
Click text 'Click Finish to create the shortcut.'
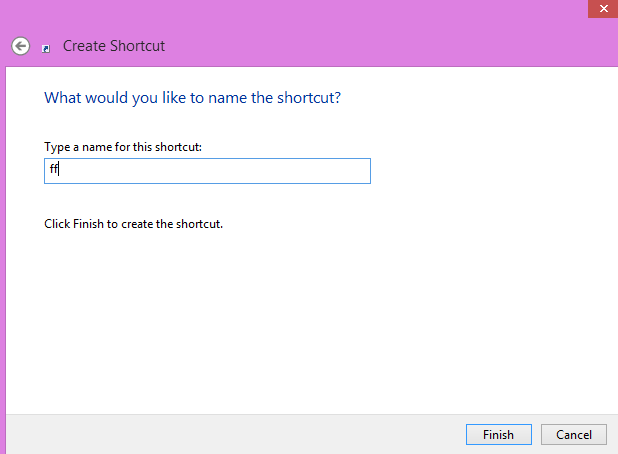[x=134, y=224]
